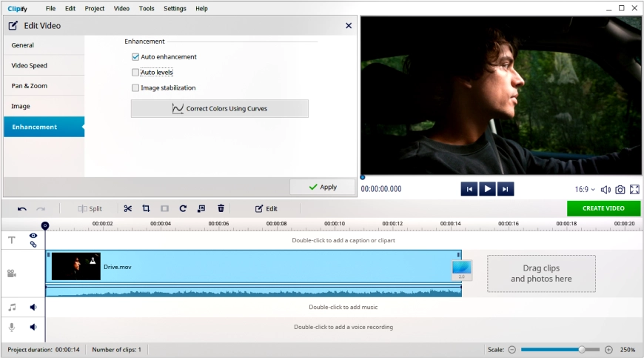Open the Edit tool in toolbar
This screenshot has height=358, width=644.
266,209
